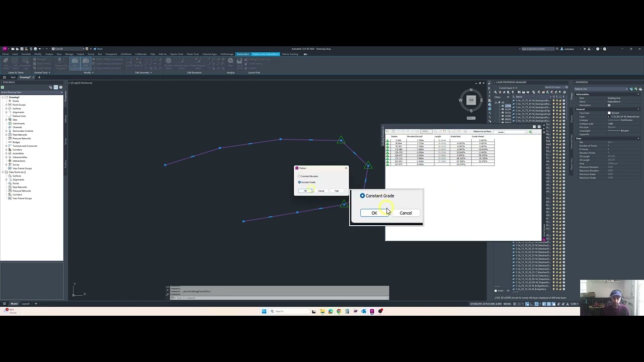This screenshot has height=362, width=644.
Task: Open the Geolocation ribbon tab
Action: click(243, 54)
